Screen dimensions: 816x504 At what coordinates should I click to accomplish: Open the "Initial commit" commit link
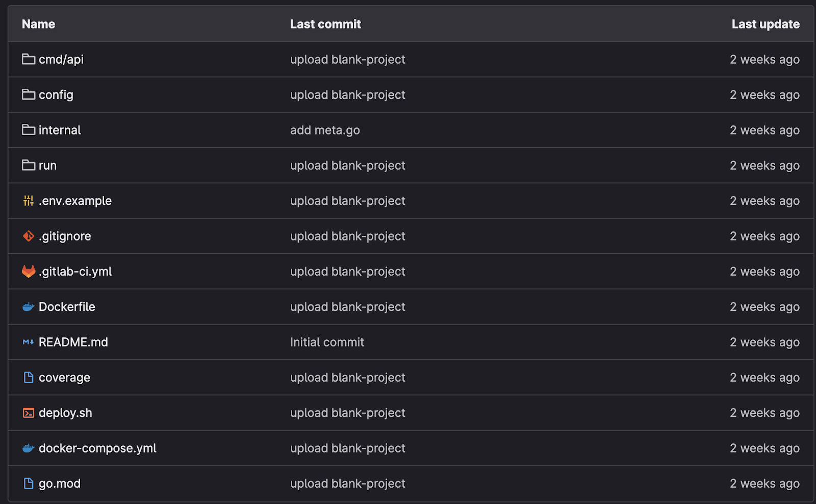click(327, 342)
